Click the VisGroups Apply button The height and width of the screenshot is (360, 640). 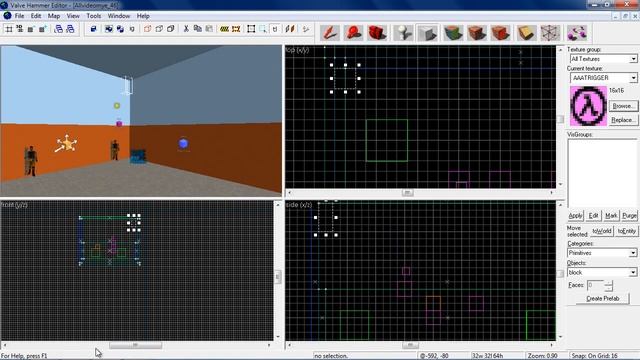coord(576,216)
